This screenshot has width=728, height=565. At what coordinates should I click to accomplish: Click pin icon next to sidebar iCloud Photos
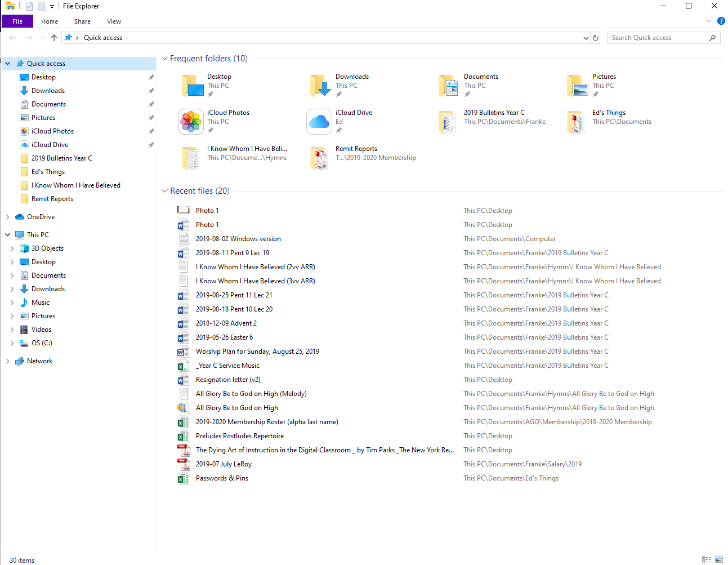pyautogui.click(x=151, y=131)
